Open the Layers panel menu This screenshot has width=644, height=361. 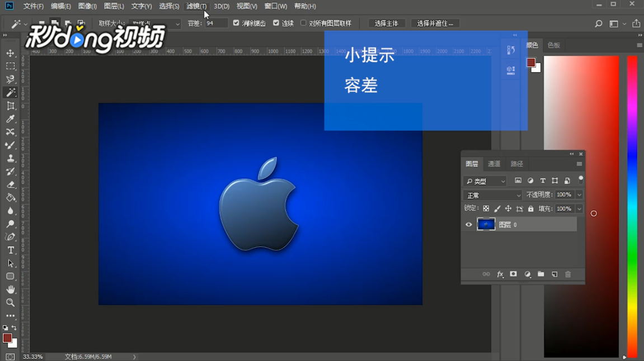(x=579, y=164)
